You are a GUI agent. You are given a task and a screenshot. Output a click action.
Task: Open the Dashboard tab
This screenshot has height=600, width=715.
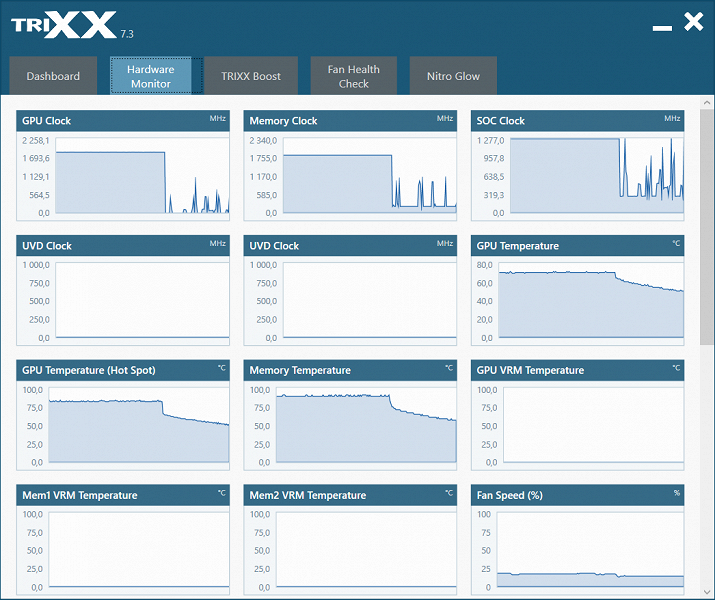(53, 76)
